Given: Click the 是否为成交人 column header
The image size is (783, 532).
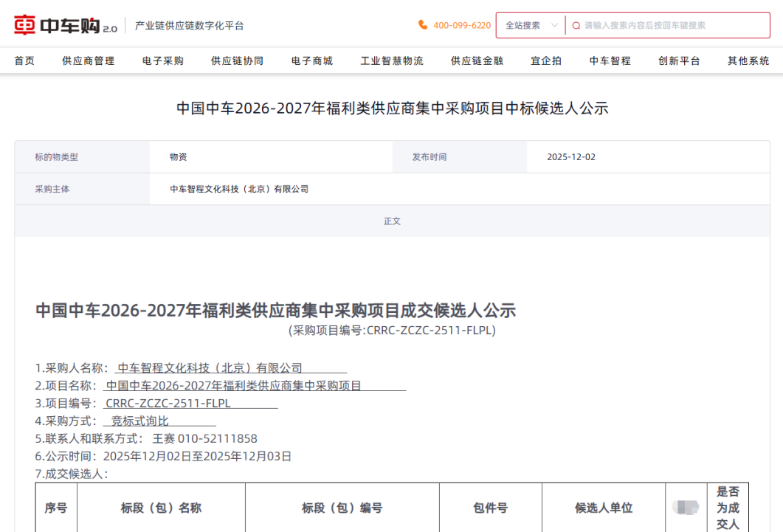Looking at the screenshot, I should [x=728, y=508].
